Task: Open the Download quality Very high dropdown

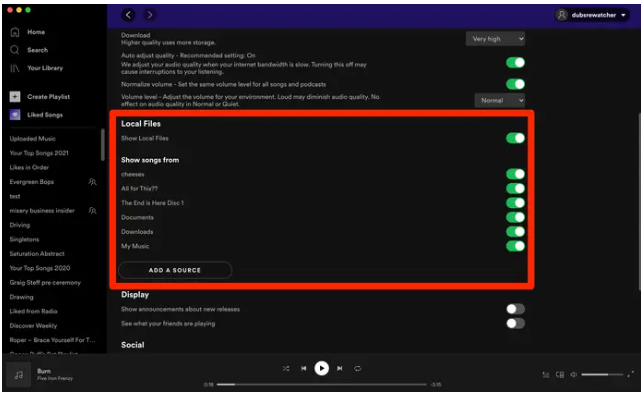Action: pos(495,39)
